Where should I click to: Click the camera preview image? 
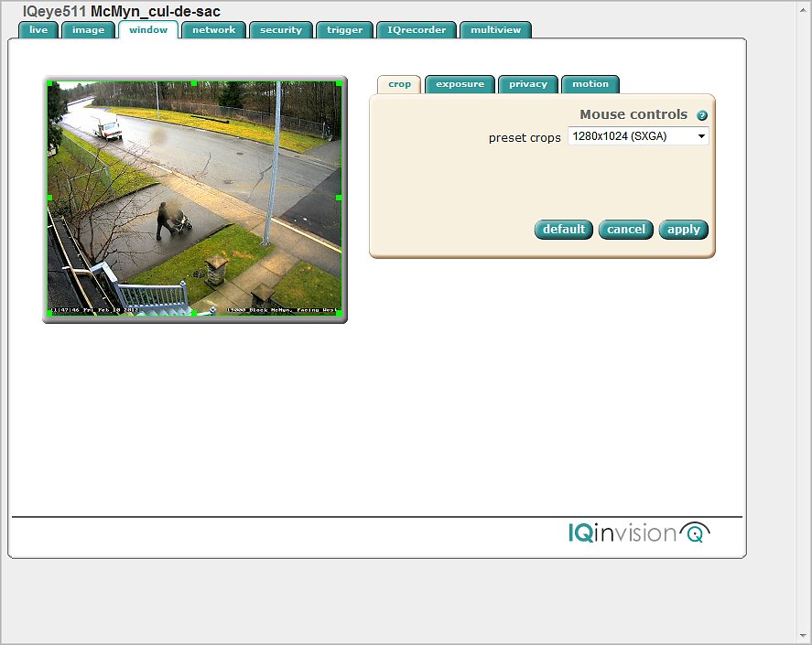(194, 199)
